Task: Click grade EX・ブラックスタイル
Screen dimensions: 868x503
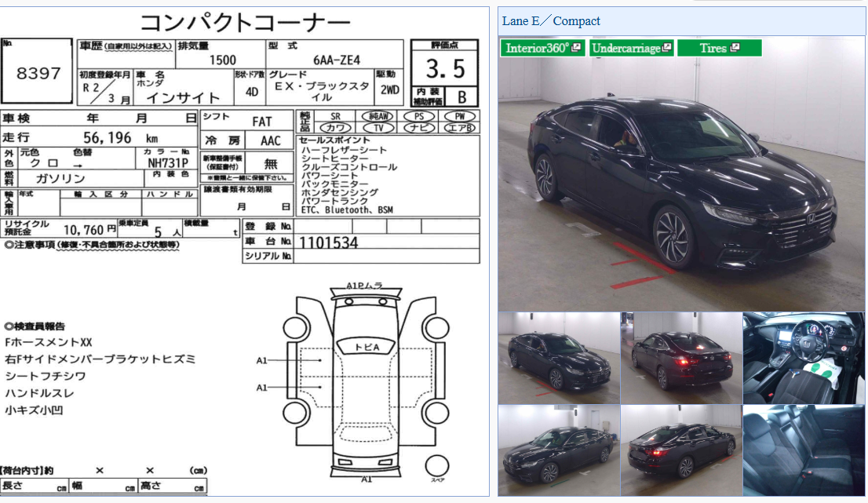Action: [x=322, y=91]
